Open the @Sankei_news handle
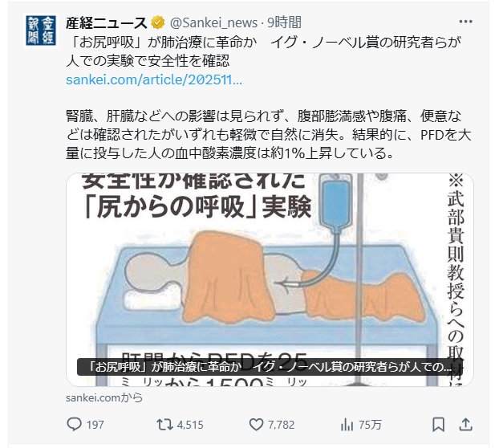The height and width of the screenshot is (448, 495). click(213, 22)
